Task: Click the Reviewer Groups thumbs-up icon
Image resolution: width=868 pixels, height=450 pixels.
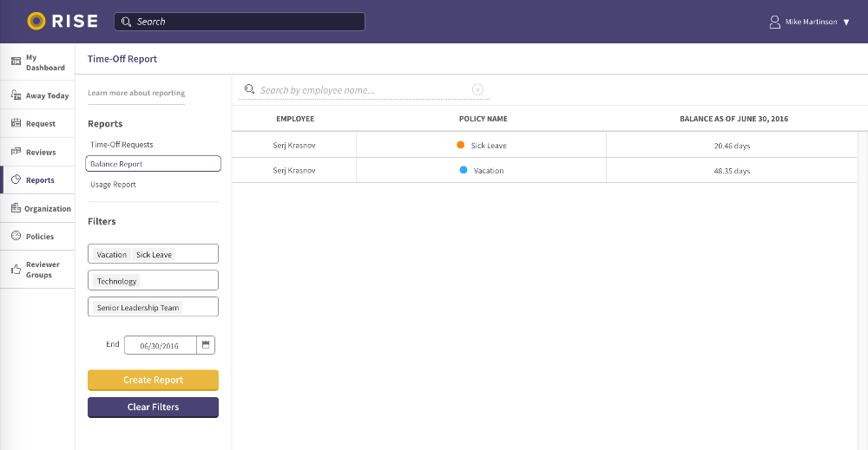Action: (x=16, y=270)
